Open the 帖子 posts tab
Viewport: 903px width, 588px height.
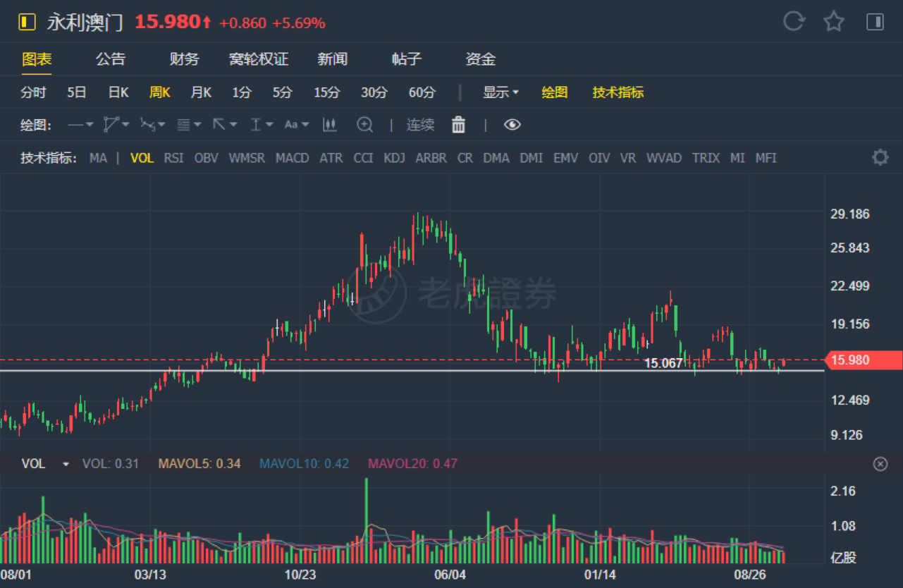(407, 59)
